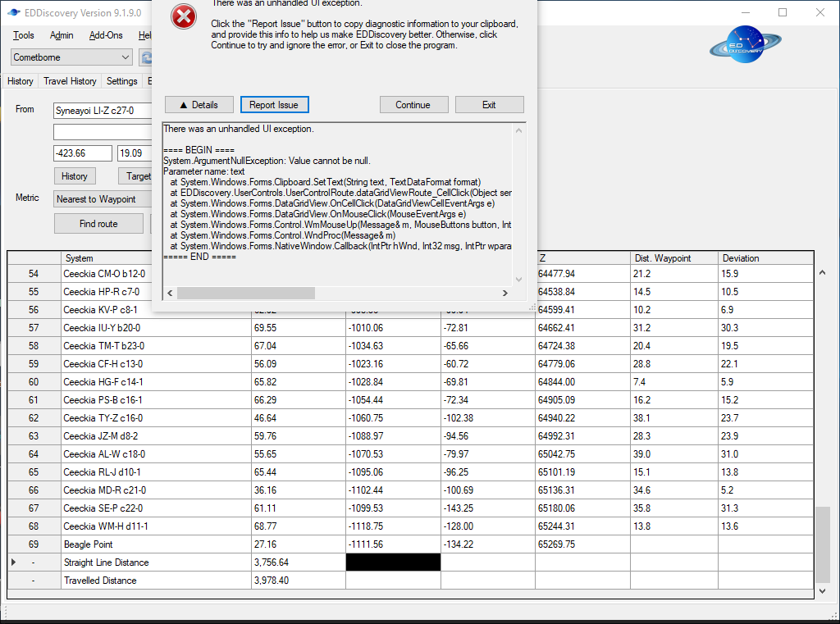Viewport: 840px width, 624px height.
Task: Click the History button below the From field
Action: tap(74, 175)
